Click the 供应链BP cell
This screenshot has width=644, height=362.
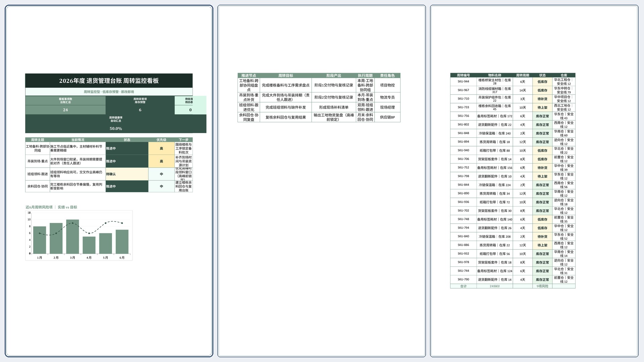click(387, 117)
